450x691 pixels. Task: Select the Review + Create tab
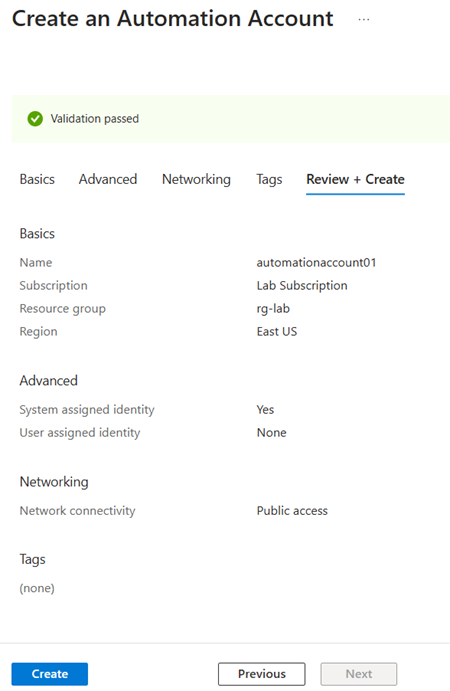[x=355, y=179]
